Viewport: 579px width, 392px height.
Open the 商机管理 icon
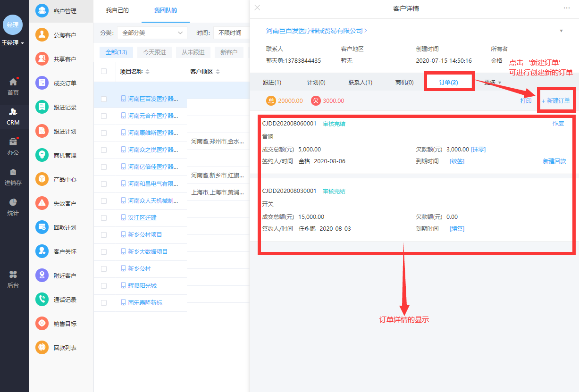(42, 155)
